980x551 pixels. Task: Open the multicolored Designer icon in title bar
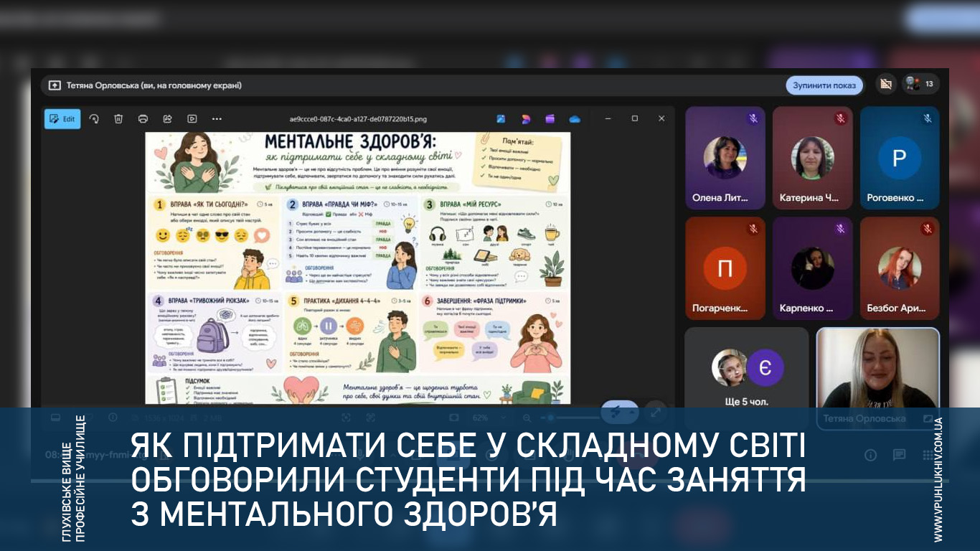pyautogui.click(x=526, y=119)
